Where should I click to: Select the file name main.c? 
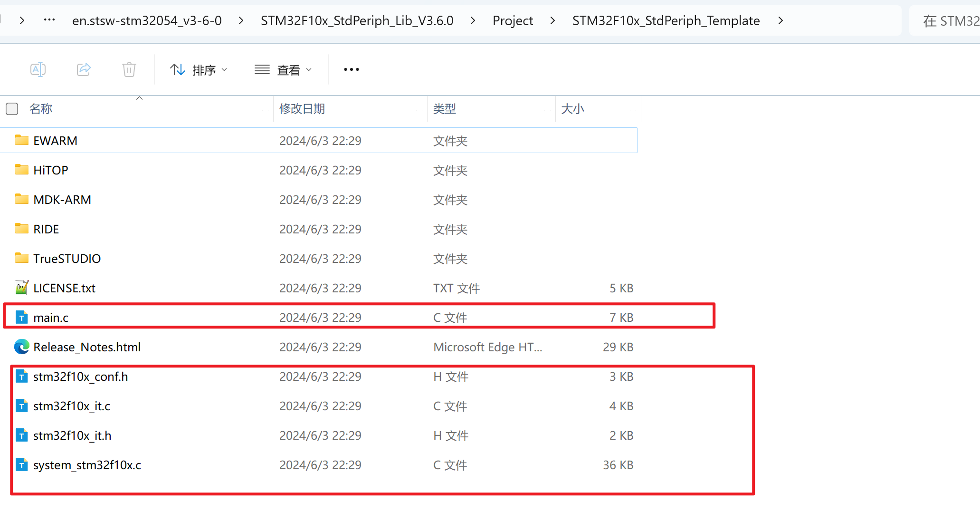coord(51,318)
